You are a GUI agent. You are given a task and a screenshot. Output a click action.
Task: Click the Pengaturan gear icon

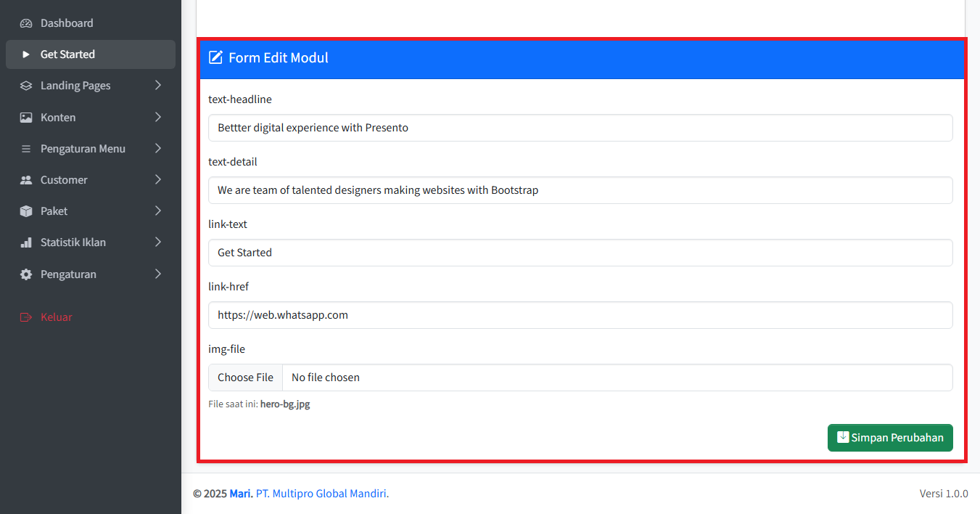(26, 274)
